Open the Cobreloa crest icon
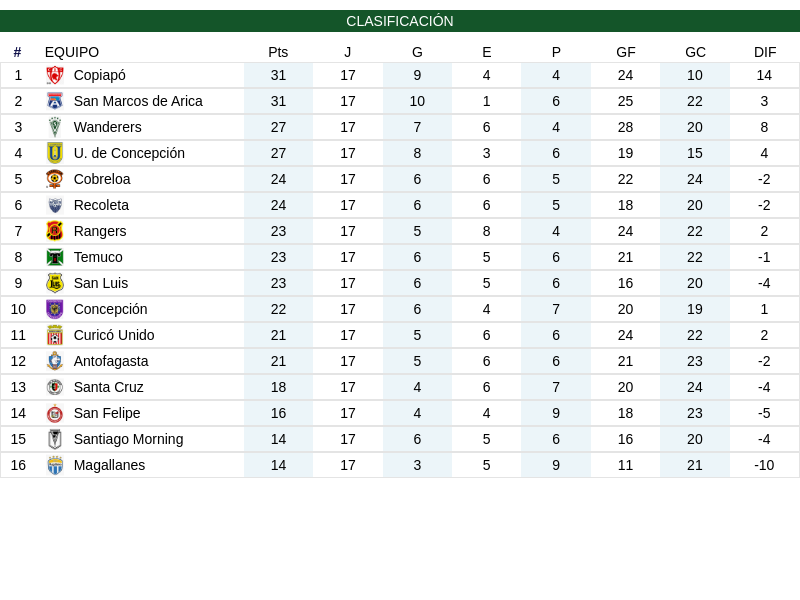This screenshot has width=800, height=600. (55, 180)
